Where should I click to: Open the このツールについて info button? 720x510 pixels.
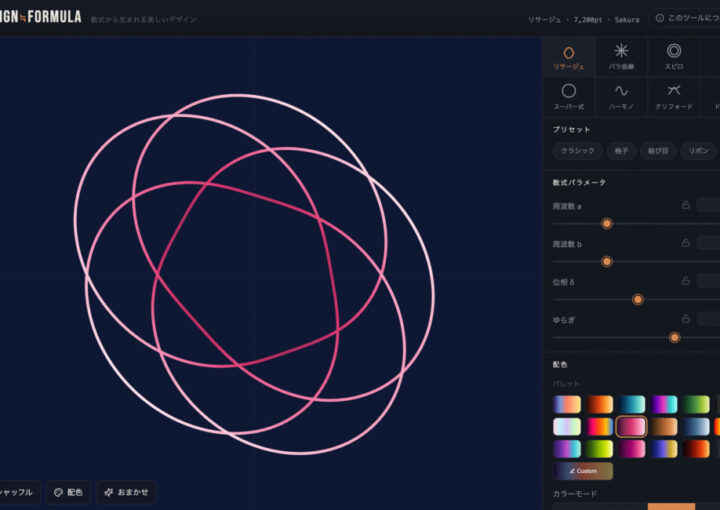pos(686,18)
